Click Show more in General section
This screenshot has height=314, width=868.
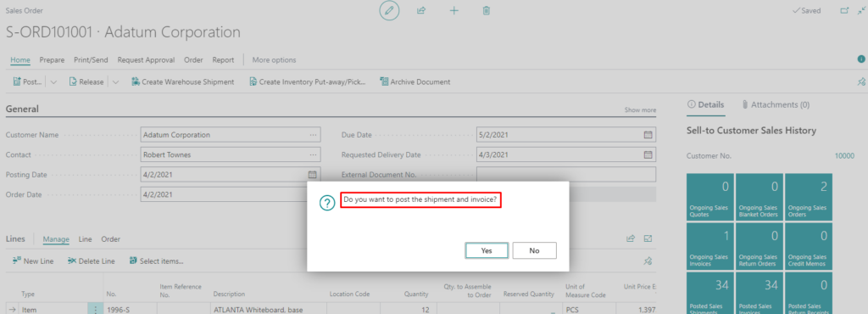tap(641, 110)
